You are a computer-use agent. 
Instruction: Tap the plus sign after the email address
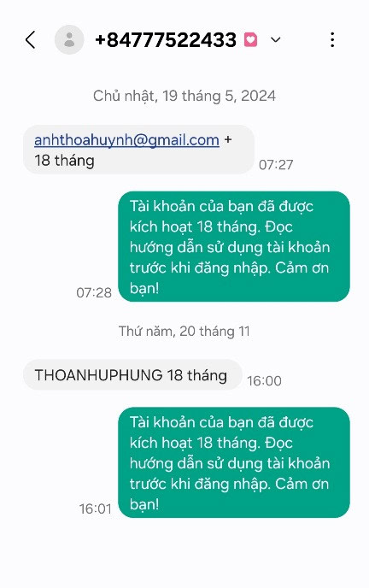click(x=228, y=139)
